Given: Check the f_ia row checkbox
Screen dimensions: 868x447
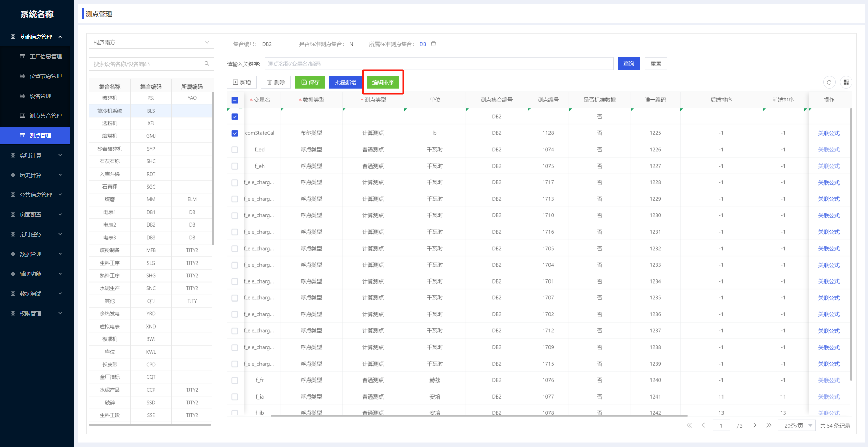Looking at the screenshot, I should [x=235, y=397].
